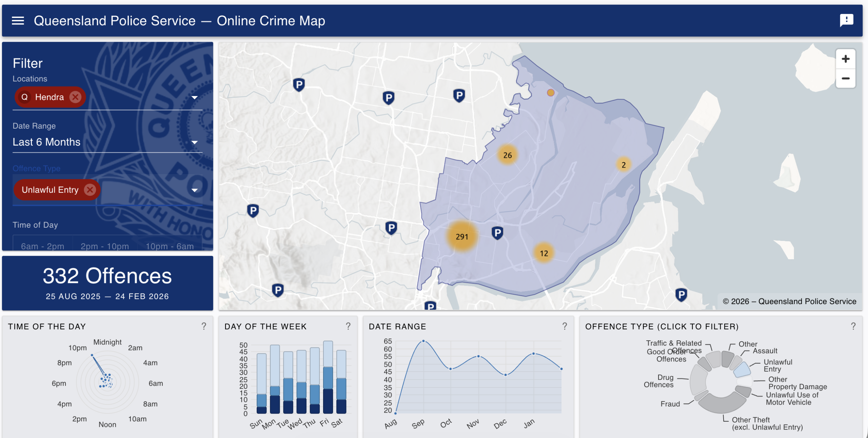Image resolution: width=868 pixels, height=438 pixels.
Task: Open help for Date Range chart
Action: [x=565, y=326]
